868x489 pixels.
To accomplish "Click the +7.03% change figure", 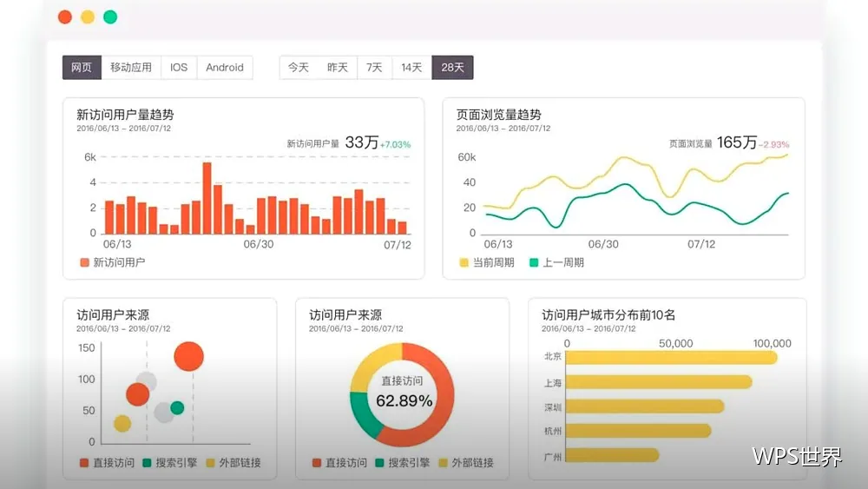I will click(395, 144).
